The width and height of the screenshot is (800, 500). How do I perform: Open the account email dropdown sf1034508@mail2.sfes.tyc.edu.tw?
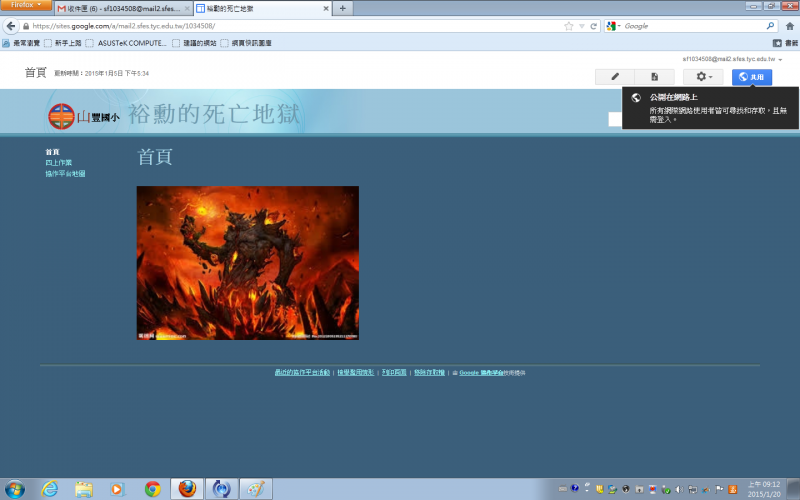tap(732, 59)
